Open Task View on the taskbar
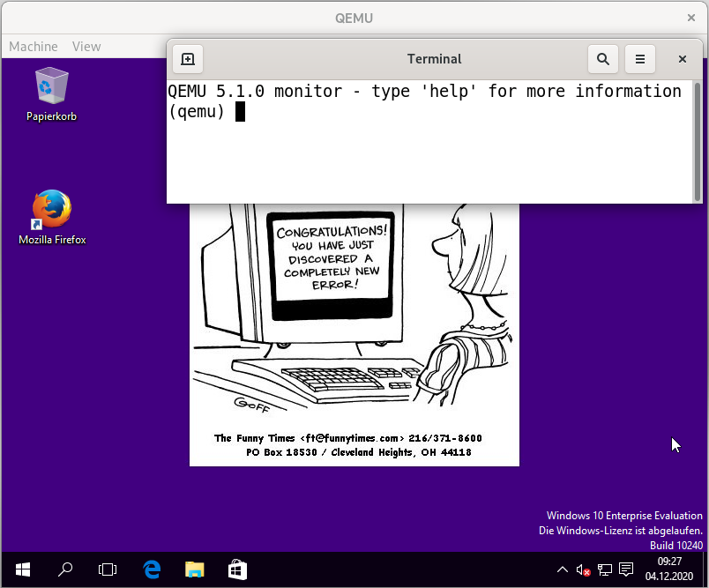This screenshot has height=588, width=709. (108, 569)
